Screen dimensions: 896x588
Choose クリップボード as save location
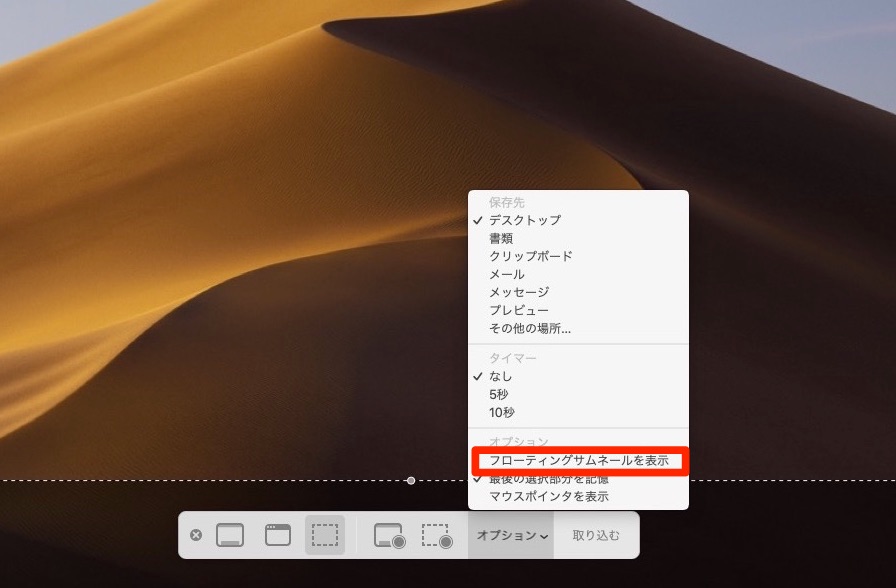click(578, 256)
